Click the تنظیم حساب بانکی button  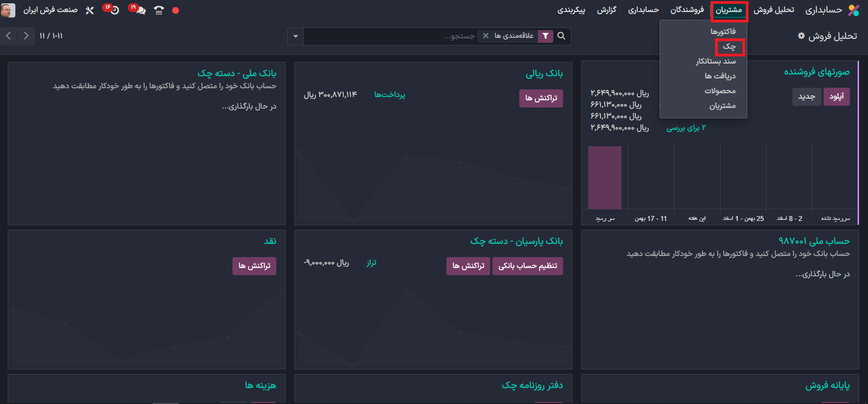(x=527, y=266)
